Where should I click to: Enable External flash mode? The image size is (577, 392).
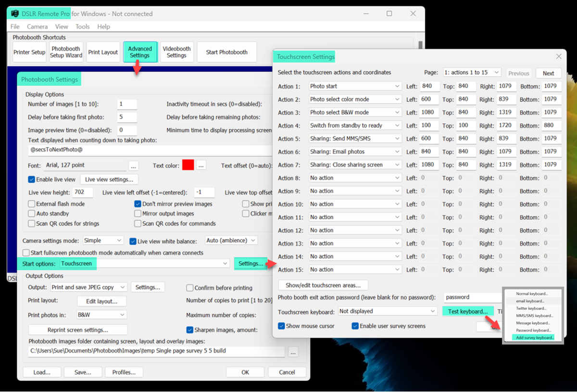[32, 204]
